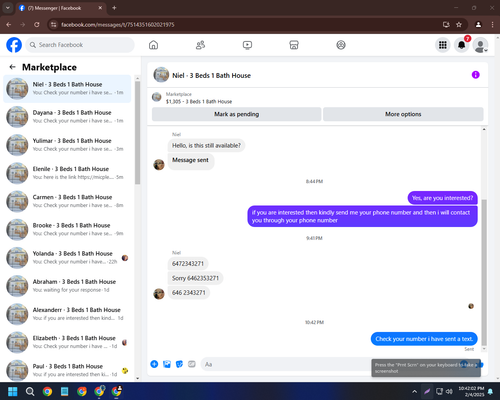
Task: Bookmark this page with the star icon
Action: (459, 24)
